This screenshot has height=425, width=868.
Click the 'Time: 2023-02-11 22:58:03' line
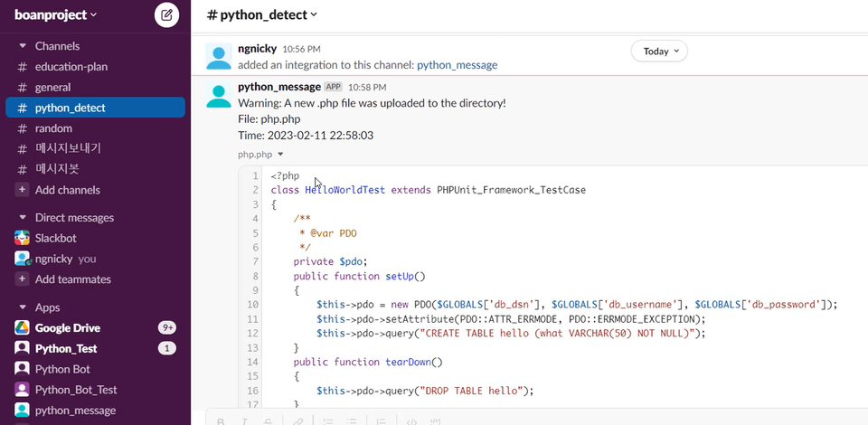point(306,135)
